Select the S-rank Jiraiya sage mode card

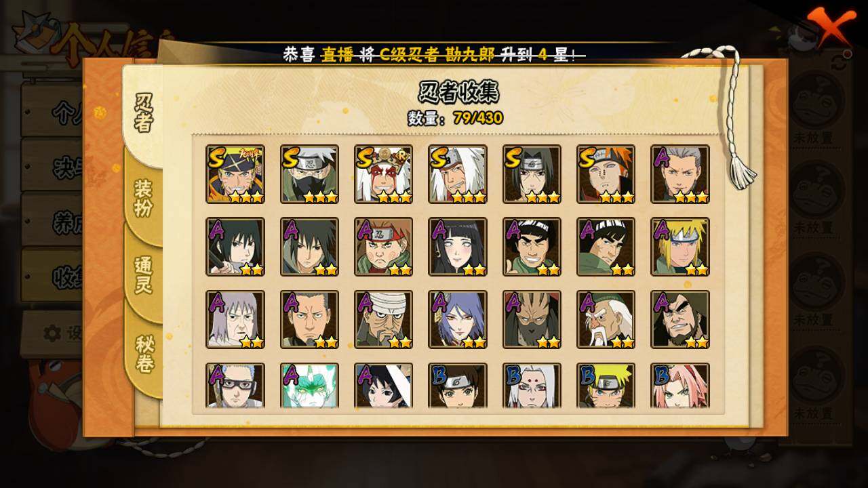(384, 174)
